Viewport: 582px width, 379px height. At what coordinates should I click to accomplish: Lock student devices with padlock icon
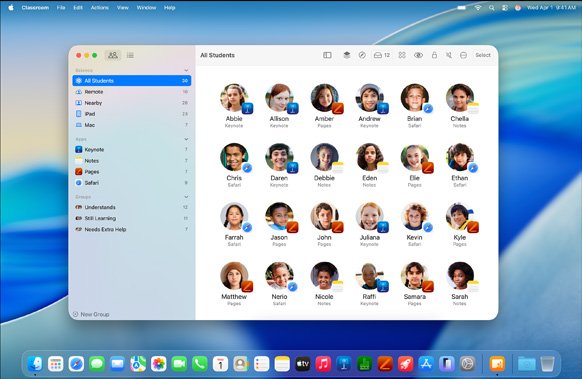click(434, 55)
